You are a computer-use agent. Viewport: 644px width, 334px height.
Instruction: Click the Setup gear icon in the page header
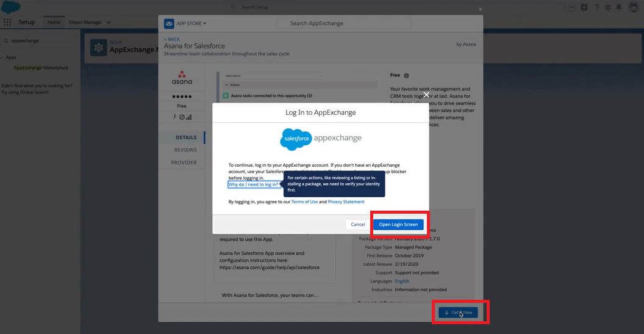tap(99, 48)
